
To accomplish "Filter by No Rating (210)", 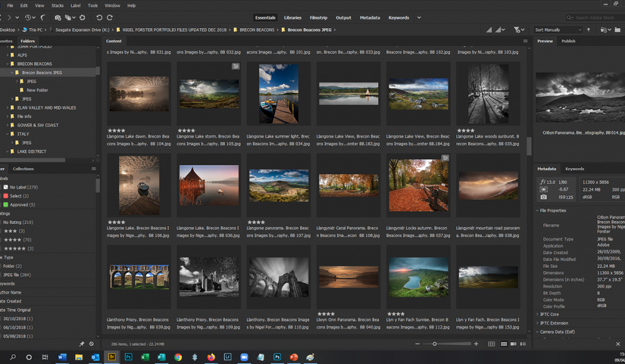I will click(x=18, y=222).
